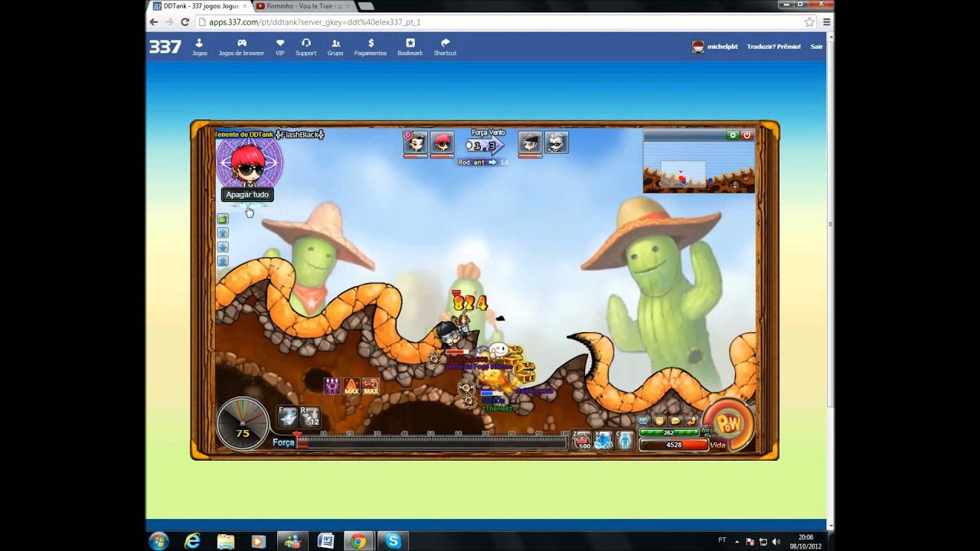Reload the page with refresh icon
The width and height of the screenshot is (980, 551).
click(185, 22)
